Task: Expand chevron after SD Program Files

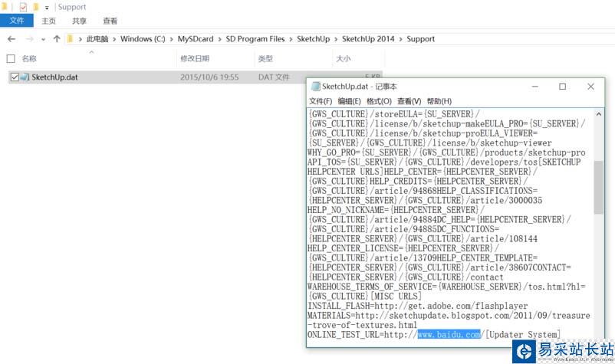Action: [x=291, y=39]
